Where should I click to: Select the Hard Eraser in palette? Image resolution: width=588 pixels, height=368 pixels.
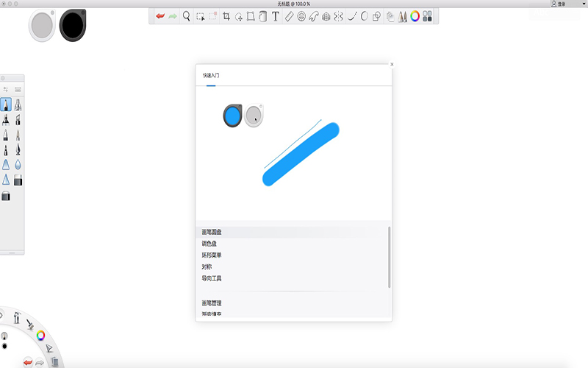coord(18,180)
